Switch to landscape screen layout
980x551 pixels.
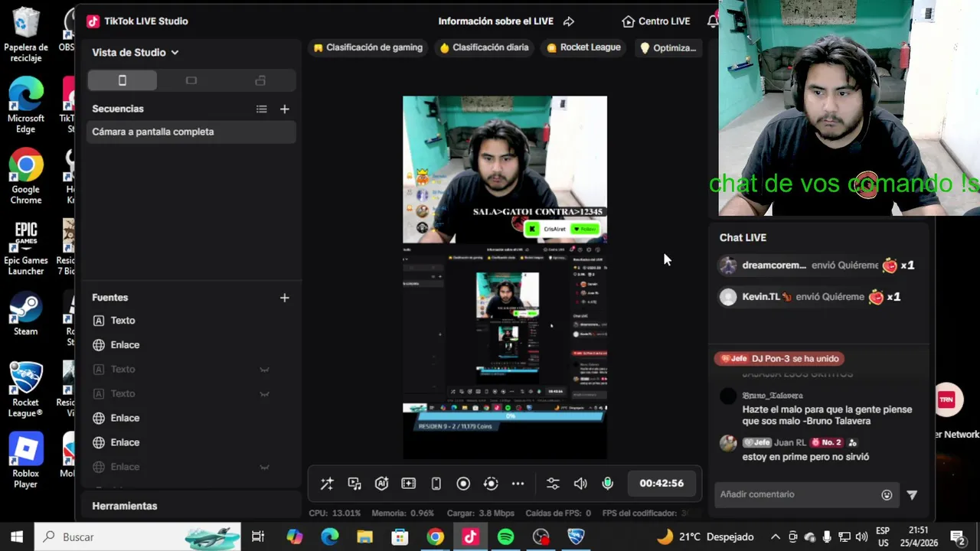[x=191, y=80]
